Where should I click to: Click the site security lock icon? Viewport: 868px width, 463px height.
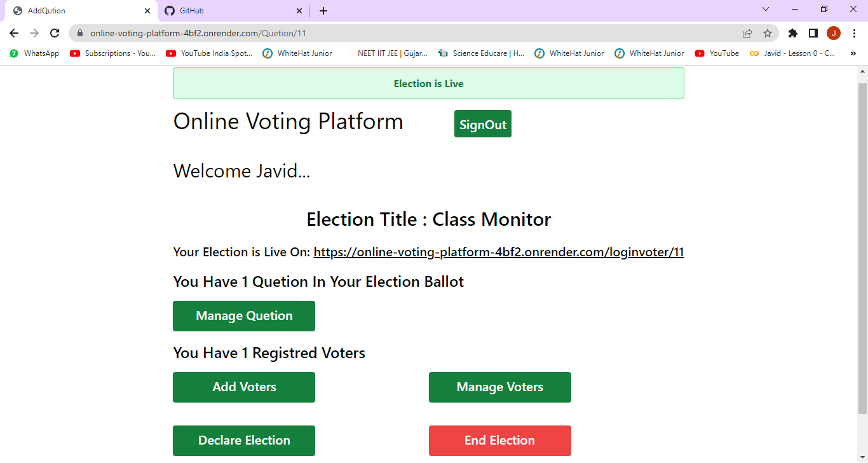coord(80,33)
